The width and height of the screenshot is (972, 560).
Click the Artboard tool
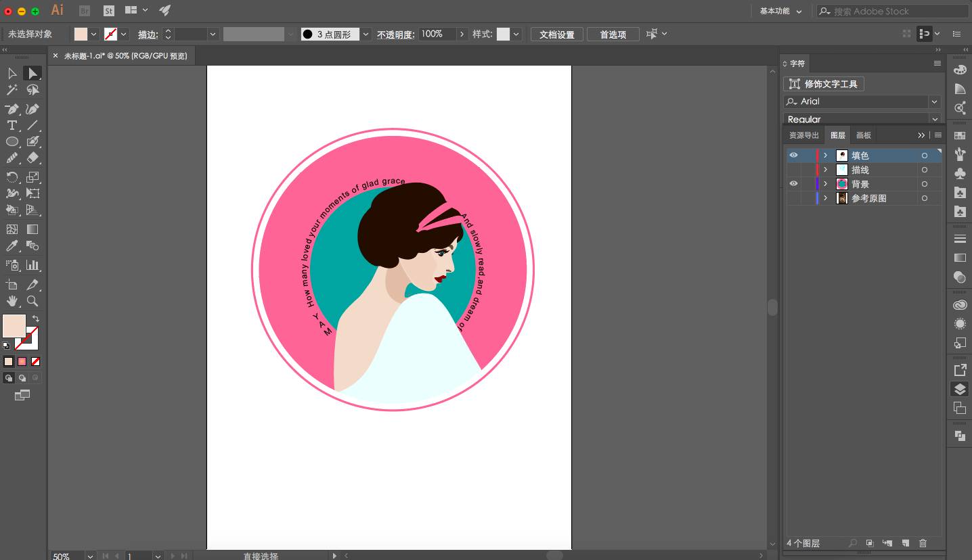pos(12,285)
